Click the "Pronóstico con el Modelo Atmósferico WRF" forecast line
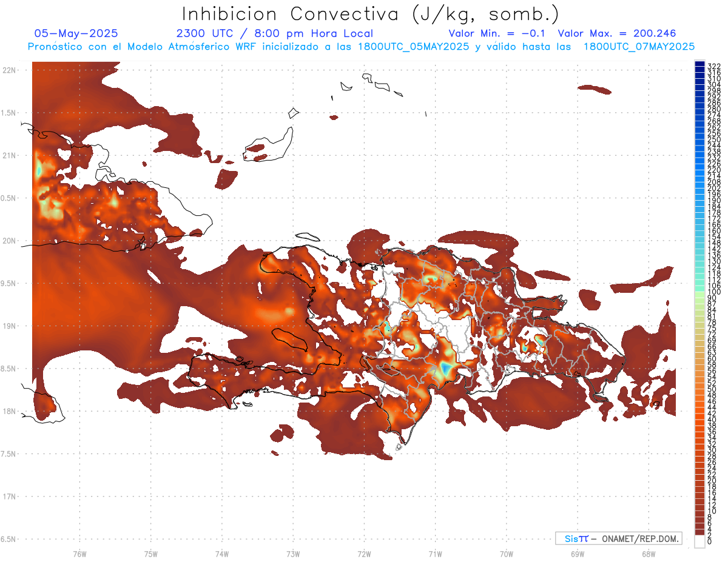This screenshot has width=728, height=562. (x=361, y=46)
